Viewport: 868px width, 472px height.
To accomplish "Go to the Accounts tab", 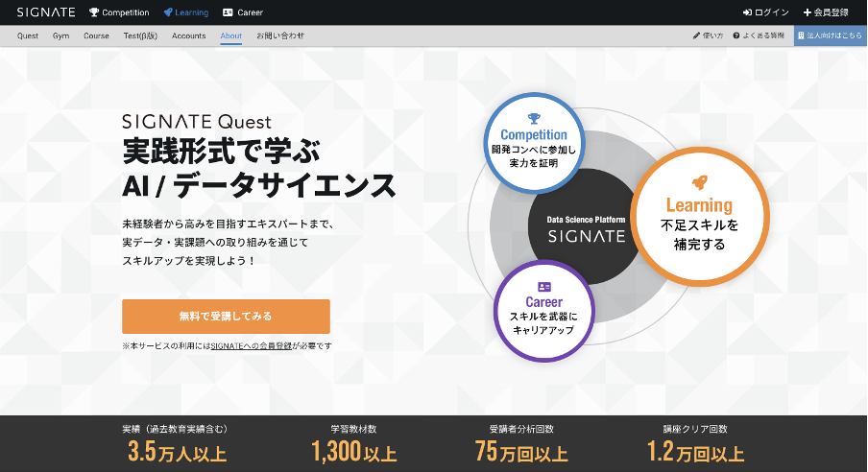I will click(x=188, y=35).
